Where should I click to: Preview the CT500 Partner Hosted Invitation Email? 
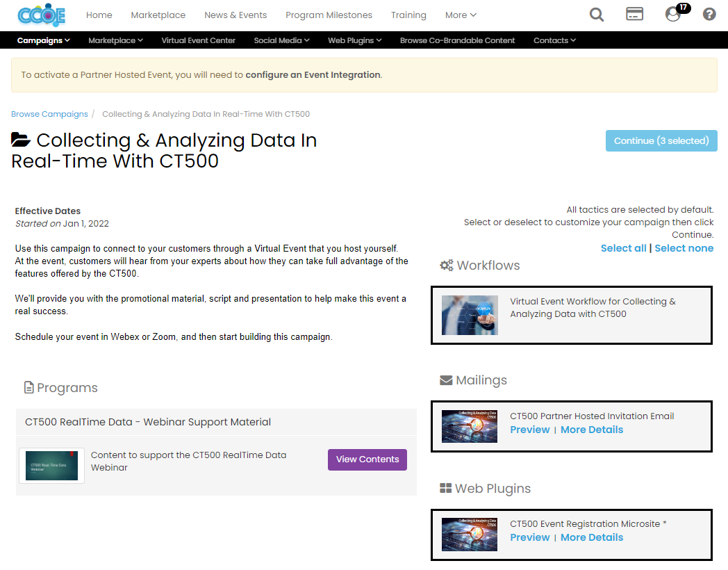click(530, 430)
